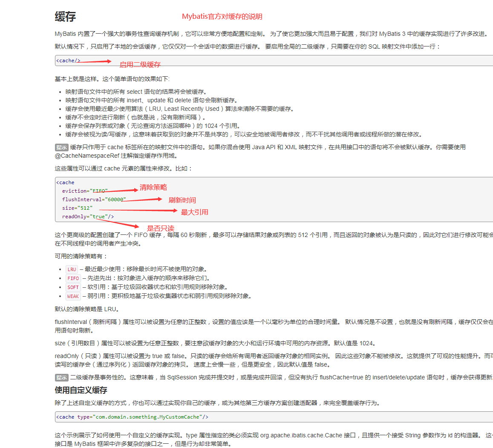This screenshot has width=493, height=448.
Task: Click the 缓存 page heading
Action: click(x=65, y=16)
